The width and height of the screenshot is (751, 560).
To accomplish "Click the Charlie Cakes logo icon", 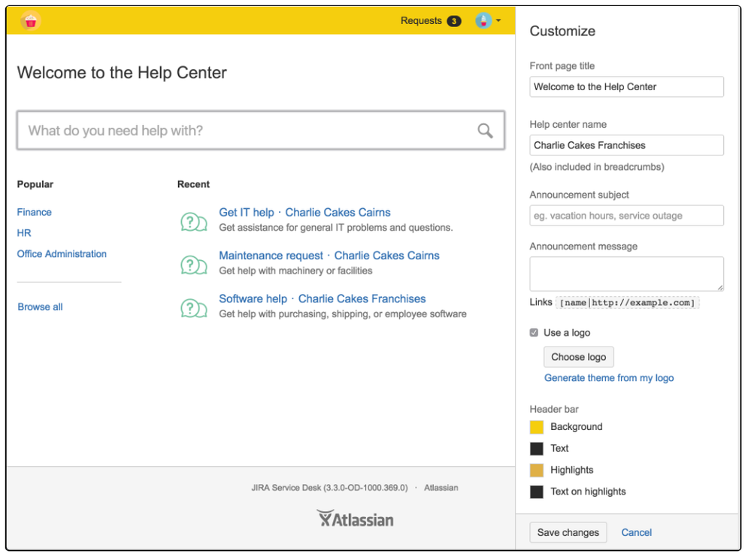I will (x=30, y=21).
